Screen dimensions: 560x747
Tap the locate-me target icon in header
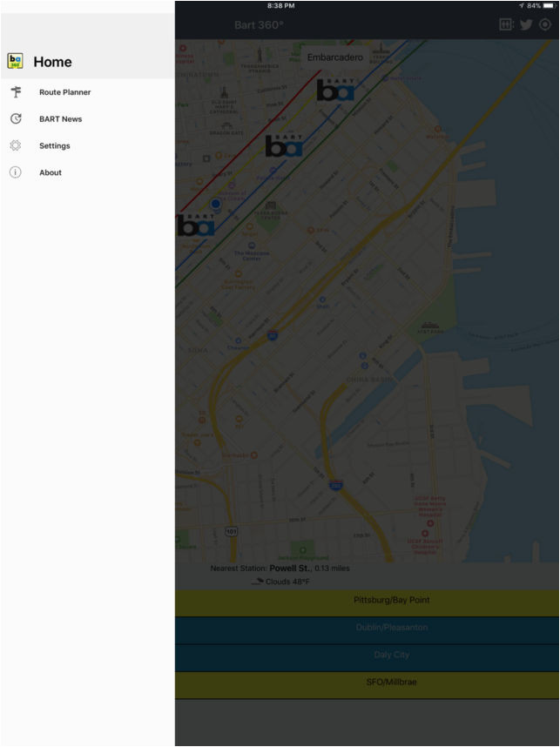pos(544,24)
